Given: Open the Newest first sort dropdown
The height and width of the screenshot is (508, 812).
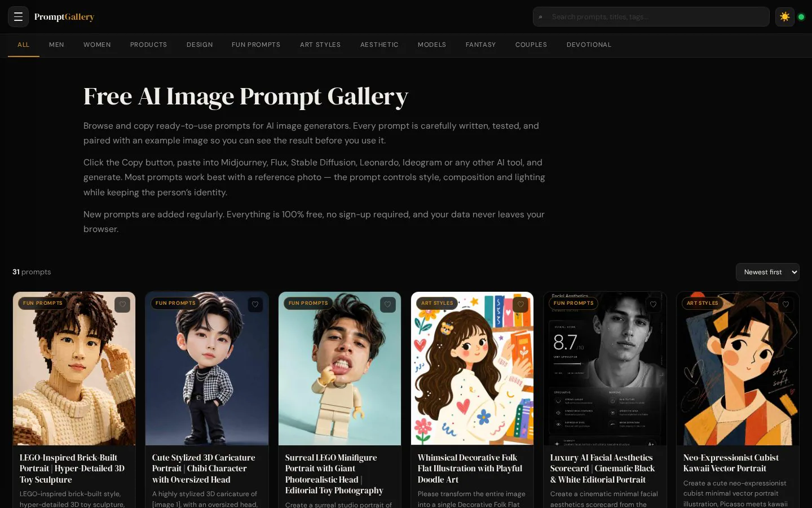Looking at the screenshot, I should (x=767, y=272).
